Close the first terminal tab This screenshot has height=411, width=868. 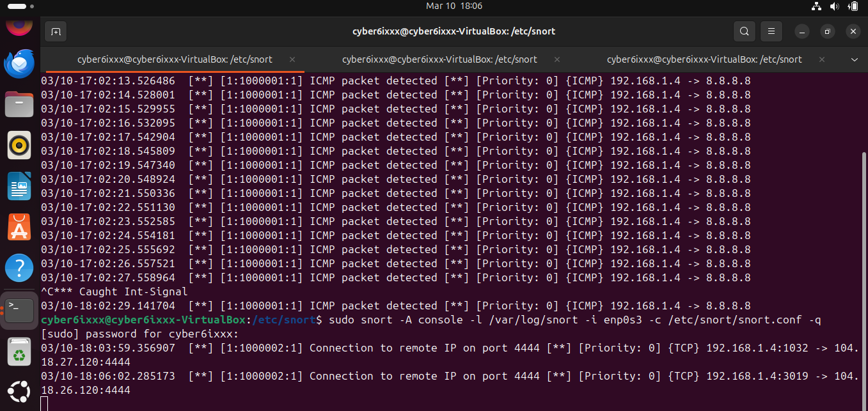click(x=292, y=59)
